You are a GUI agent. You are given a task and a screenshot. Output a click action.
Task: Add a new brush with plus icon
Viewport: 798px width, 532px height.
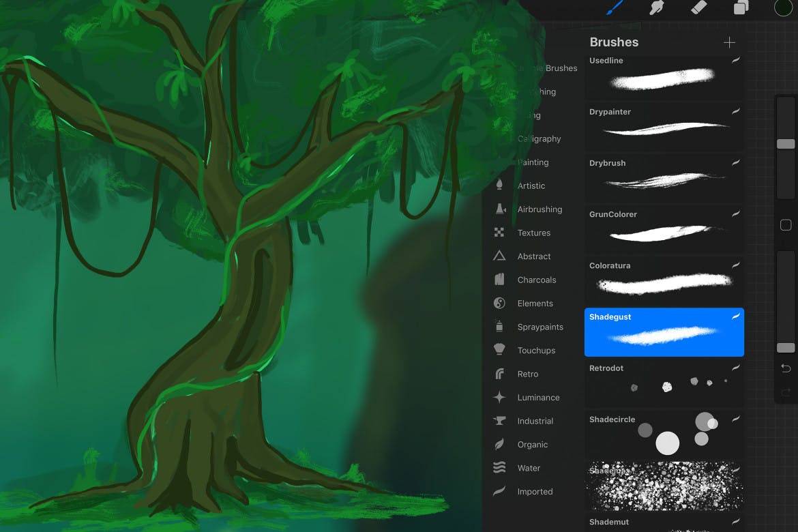point(729,42)
